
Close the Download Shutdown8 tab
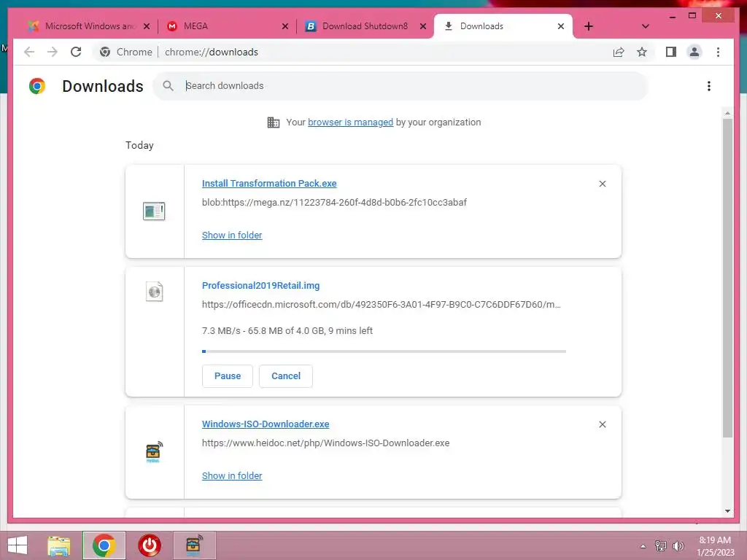click(422, 26)
